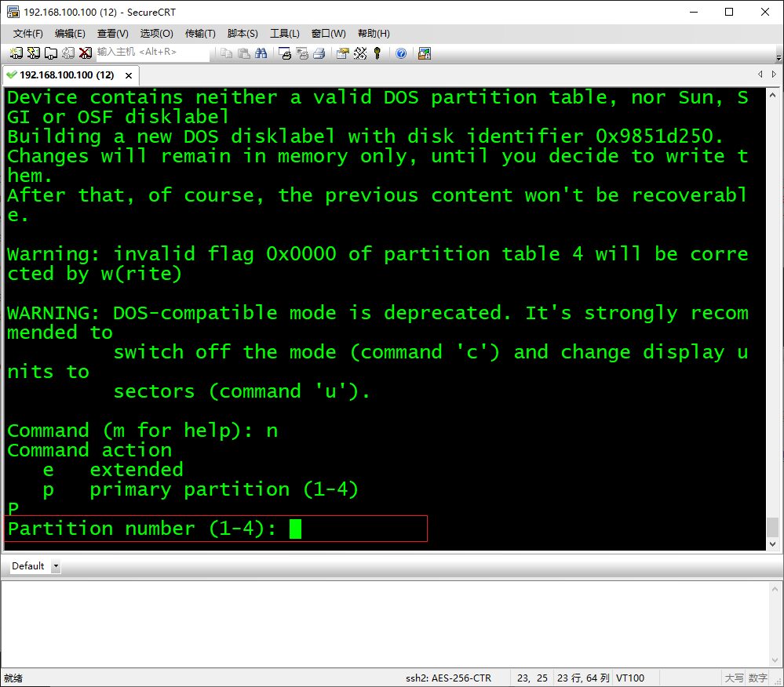Click the Paste toolbar icon
This screenshot has height=687, width=784.
[x=244, y=53]
